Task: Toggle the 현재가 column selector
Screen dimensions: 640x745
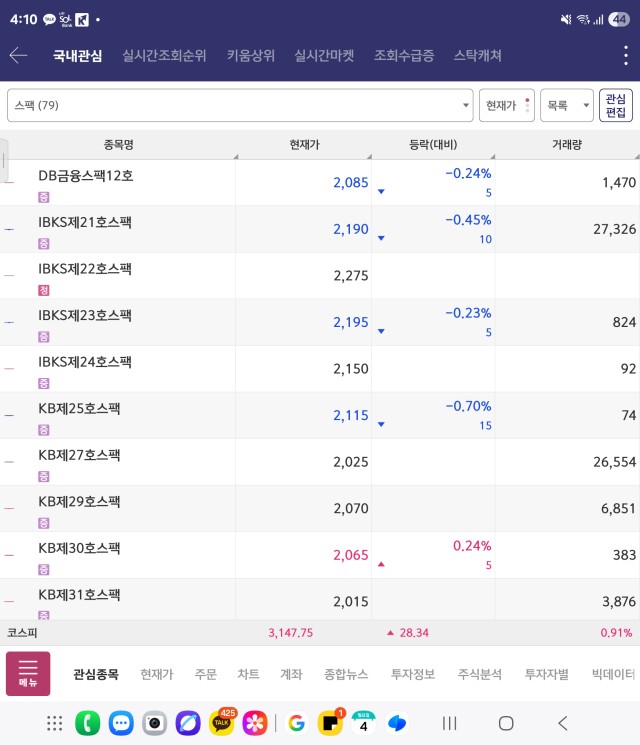Action: tap(506, 105)
